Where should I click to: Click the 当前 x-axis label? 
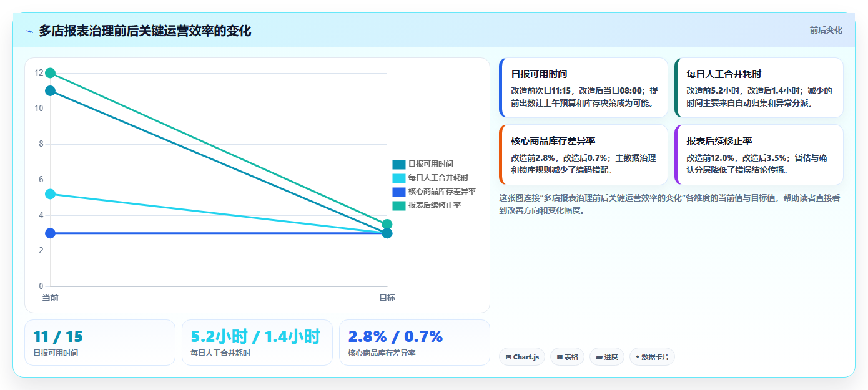50,298
